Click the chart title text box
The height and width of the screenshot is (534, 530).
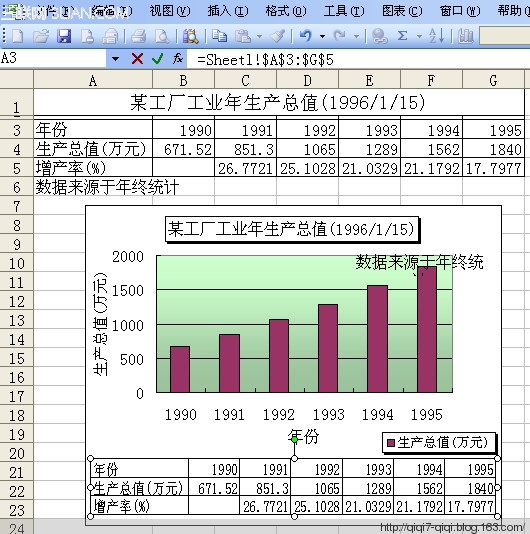point(292,229)
